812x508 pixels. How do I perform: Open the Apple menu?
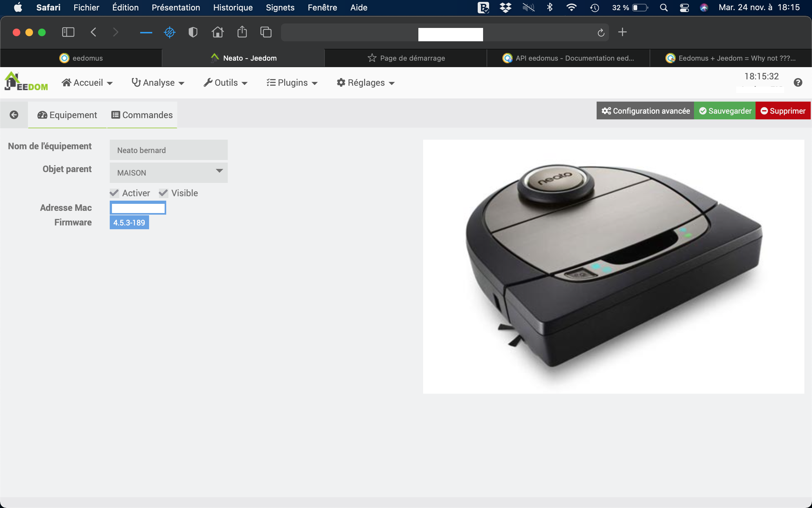(x=18, y=7)
